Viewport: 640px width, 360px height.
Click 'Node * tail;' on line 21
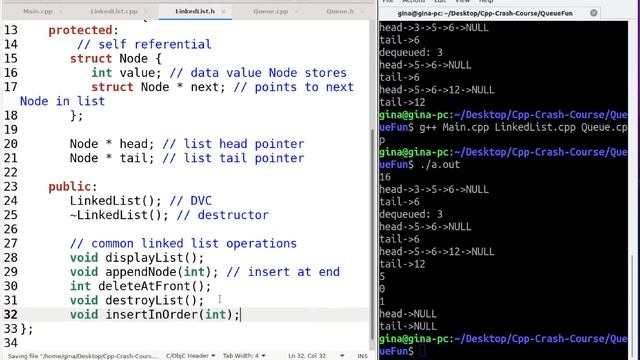tap(112, 158)
